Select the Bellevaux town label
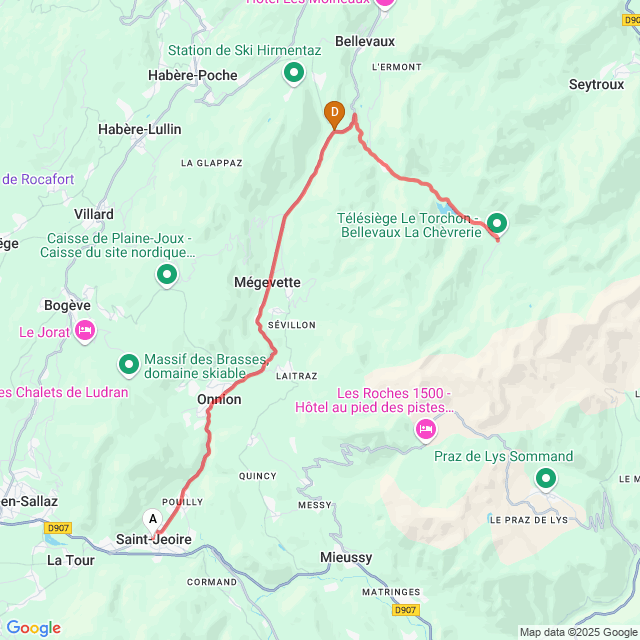The image size is (640, 640). [365, 41]
